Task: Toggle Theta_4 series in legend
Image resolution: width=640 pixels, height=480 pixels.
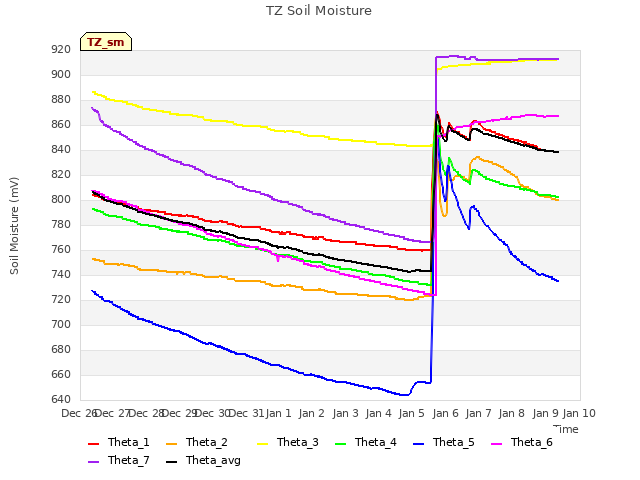Action: click(x=366, y=442)
